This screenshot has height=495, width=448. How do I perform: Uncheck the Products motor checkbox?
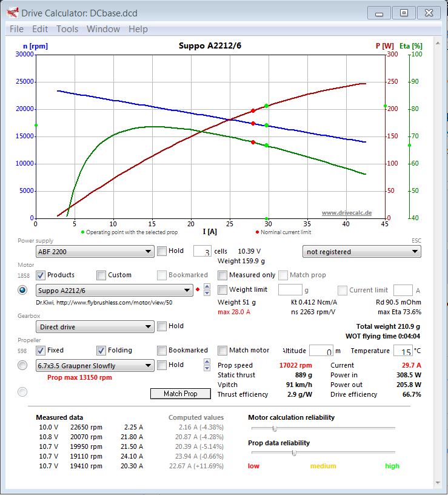[41, 275]
